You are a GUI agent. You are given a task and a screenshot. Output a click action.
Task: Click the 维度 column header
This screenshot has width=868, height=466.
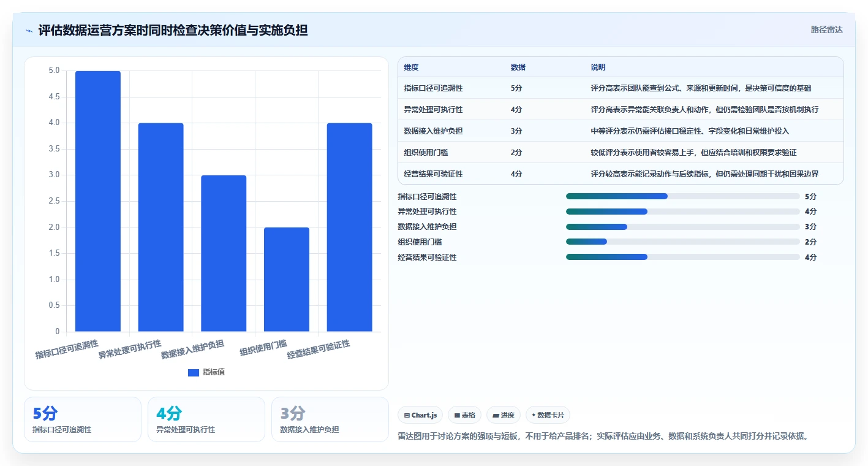411,67
